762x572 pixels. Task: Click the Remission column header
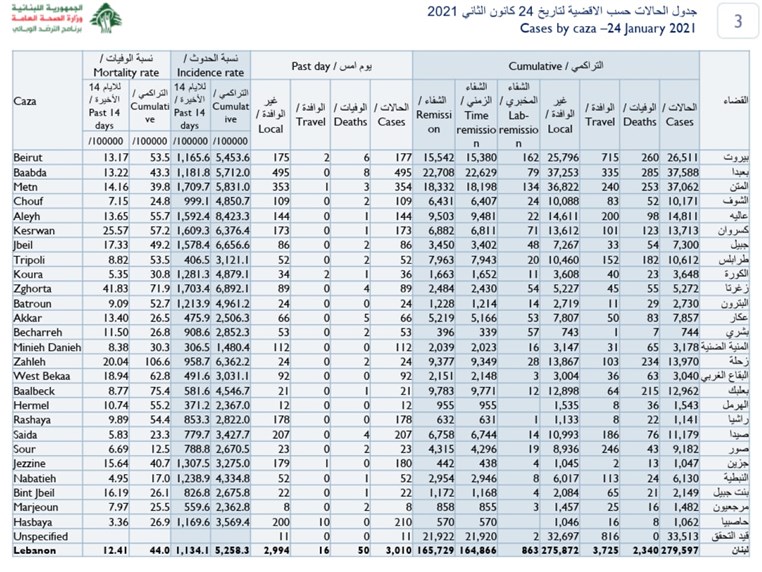(434, 115)
